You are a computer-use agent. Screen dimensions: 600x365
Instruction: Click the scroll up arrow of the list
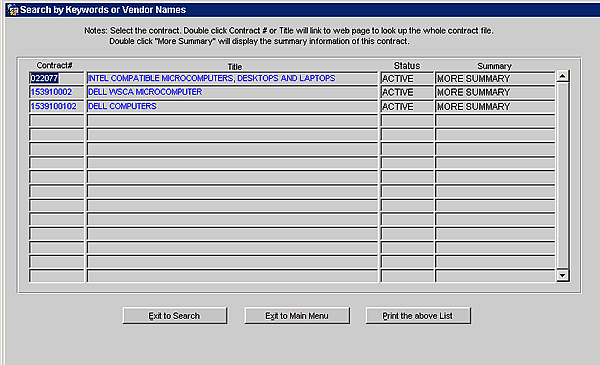coord(562,76)
